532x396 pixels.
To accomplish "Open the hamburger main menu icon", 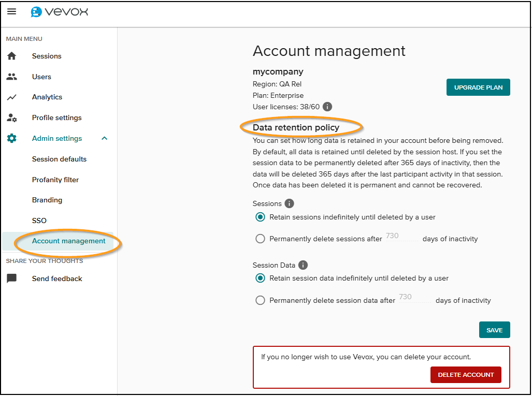I will click(x=11, y=11).
